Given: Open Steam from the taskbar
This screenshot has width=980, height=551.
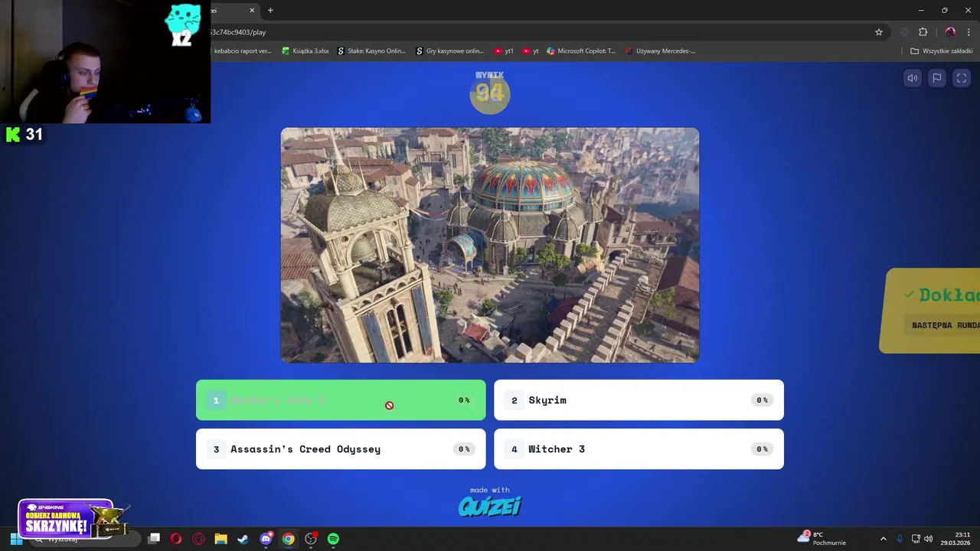Looking at the screenshot, I should (243, 539).
